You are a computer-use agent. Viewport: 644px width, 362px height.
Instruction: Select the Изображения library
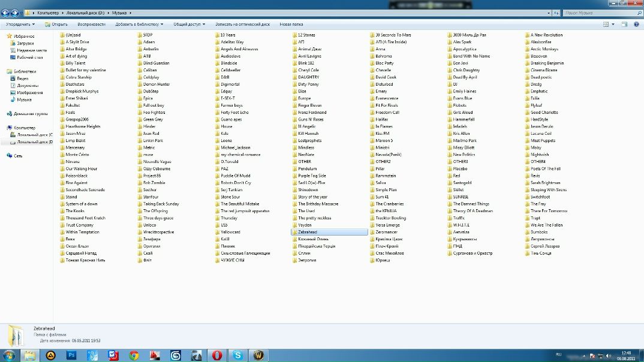(26, 92)
